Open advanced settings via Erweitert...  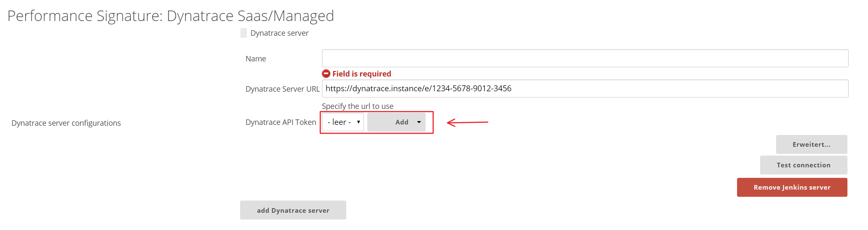(x=811, y=145)
